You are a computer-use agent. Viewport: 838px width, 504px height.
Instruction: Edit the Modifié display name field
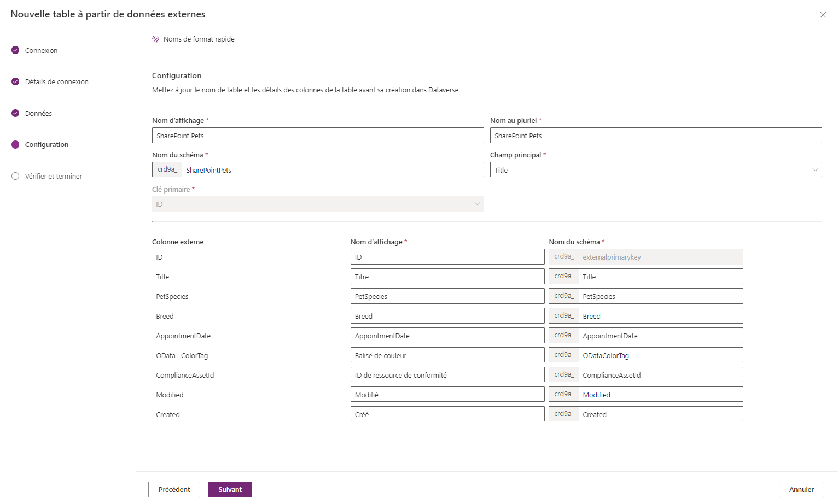click(447, 395)
